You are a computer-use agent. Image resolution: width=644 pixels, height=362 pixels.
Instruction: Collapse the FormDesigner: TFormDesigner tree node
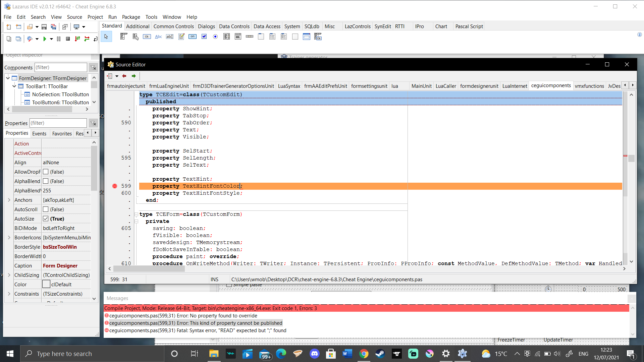7,78
